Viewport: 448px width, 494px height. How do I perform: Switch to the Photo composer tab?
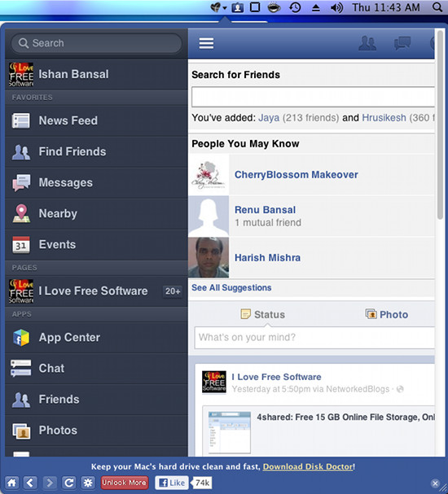387,314
